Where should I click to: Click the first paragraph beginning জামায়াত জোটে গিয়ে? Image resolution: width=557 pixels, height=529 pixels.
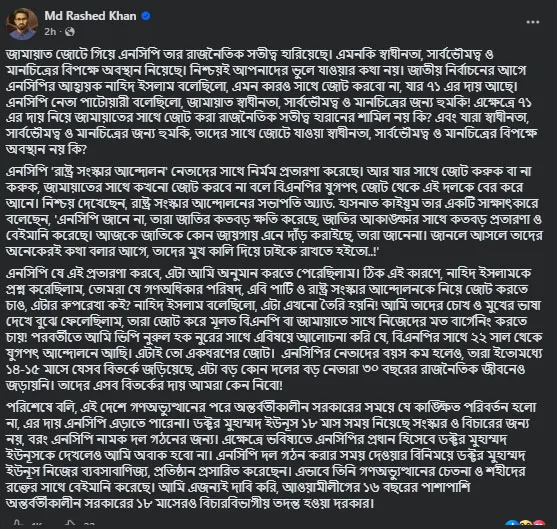coord(272,102)
